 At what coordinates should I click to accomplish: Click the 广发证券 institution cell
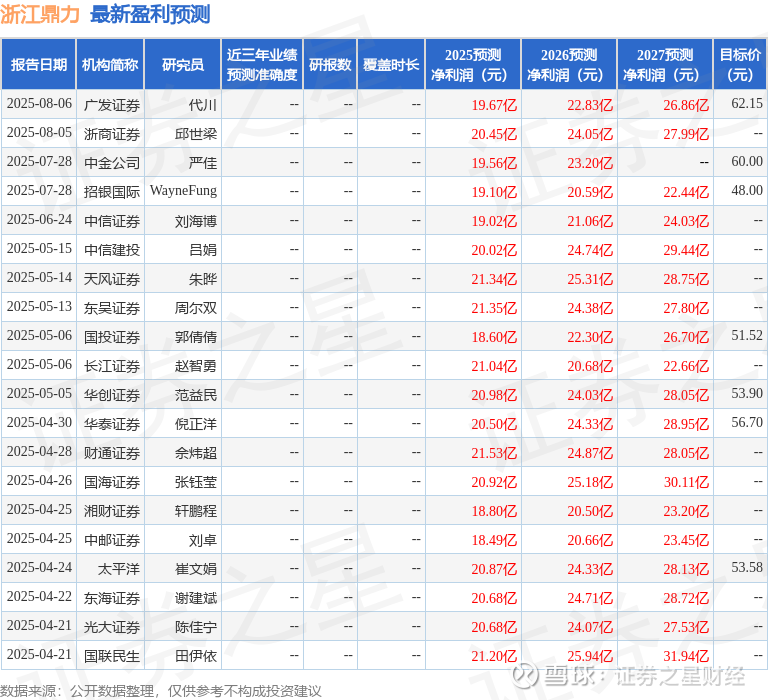112,105
